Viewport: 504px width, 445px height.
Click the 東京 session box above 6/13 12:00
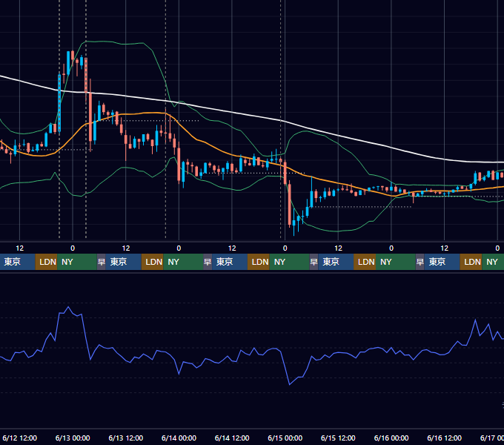click(124, 262)
